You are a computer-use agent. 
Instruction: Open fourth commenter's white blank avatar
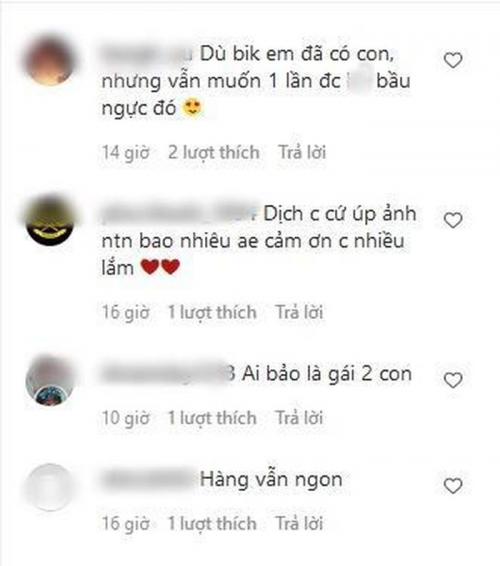point(50,487)
